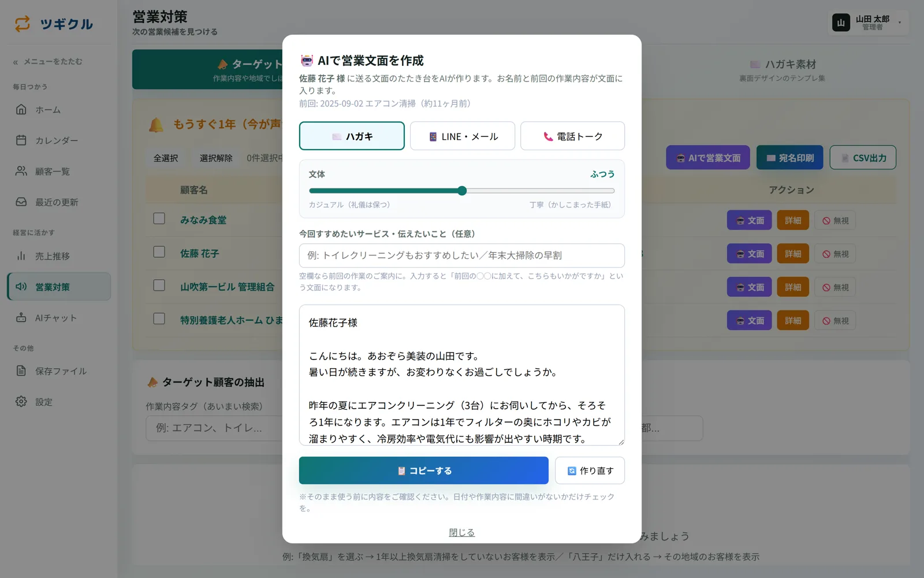Image resolution: width=924 pixels, height=578 pixels.
Task: Open customer 山吹第一ビル 管理組合 link
Action: 228,287
